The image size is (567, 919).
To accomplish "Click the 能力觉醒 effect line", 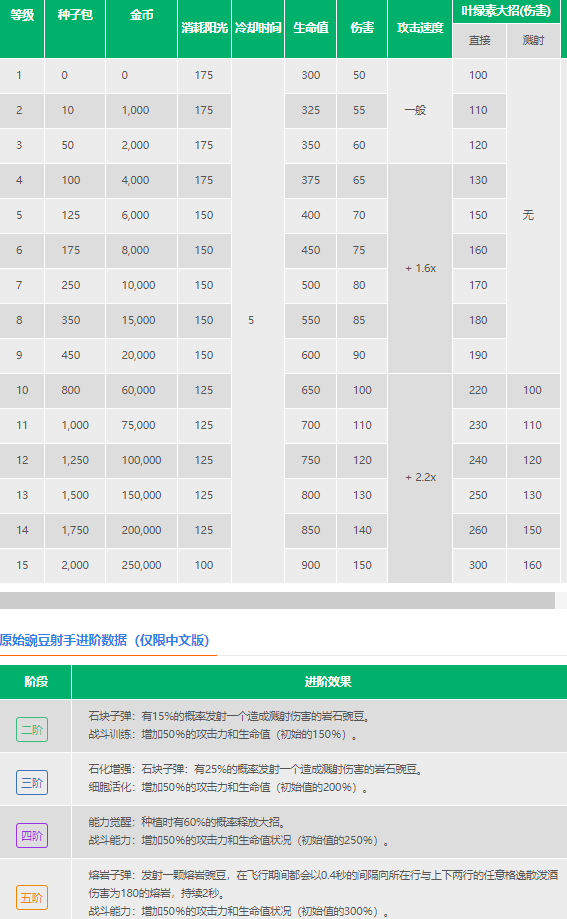I will (x=187, y=822).
